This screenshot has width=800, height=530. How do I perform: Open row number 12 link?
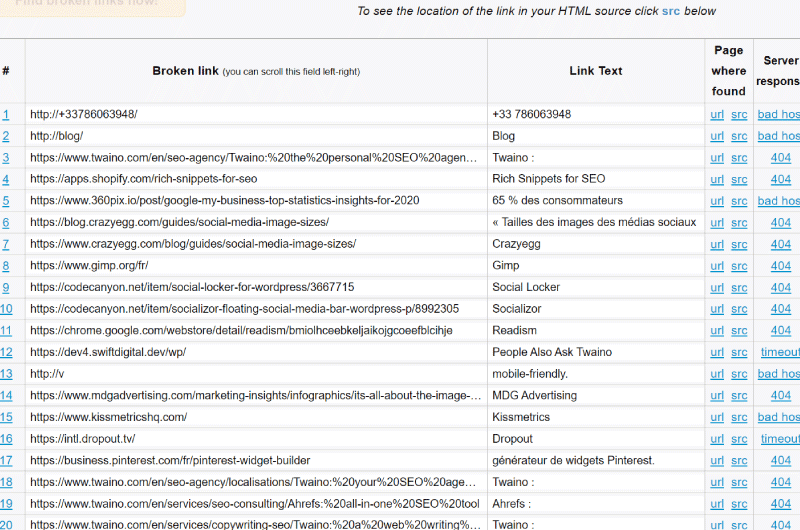point(6,352)
